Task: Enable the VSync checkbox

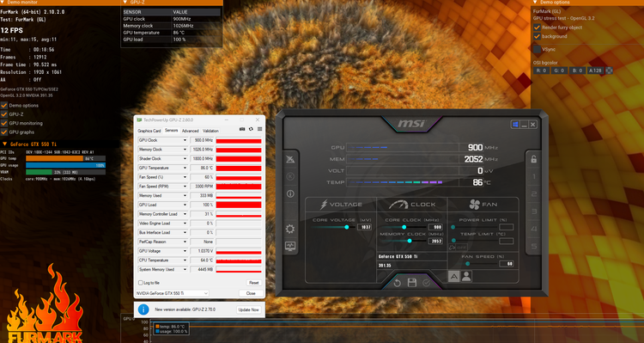Action: (x=537, y=49)
